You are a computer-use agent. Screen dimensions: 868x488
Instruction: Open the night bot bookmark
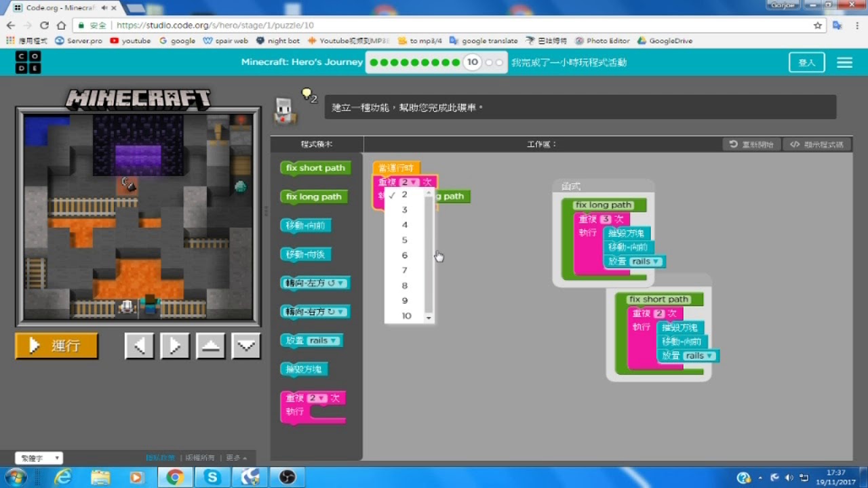(x=278, y=41)
